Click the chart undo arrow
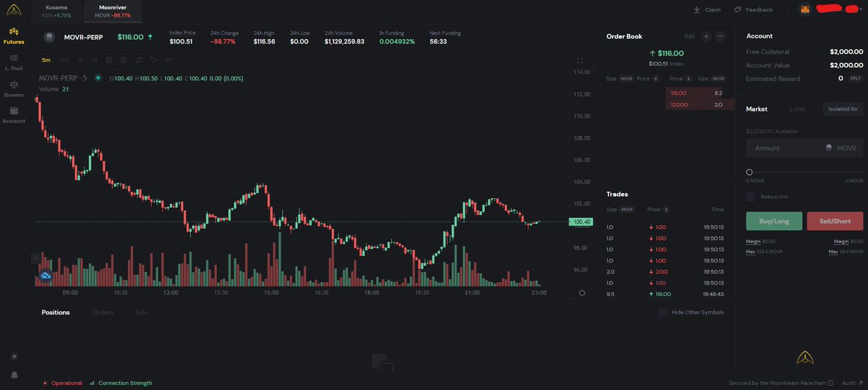Screen dimensions: 868x390 pos(154,60)
